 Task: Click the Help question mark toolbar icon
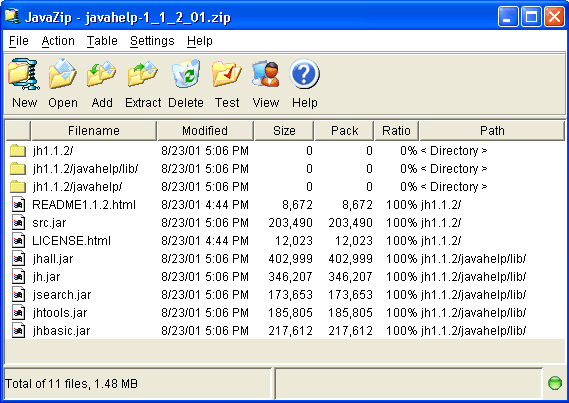pos(304,74)
